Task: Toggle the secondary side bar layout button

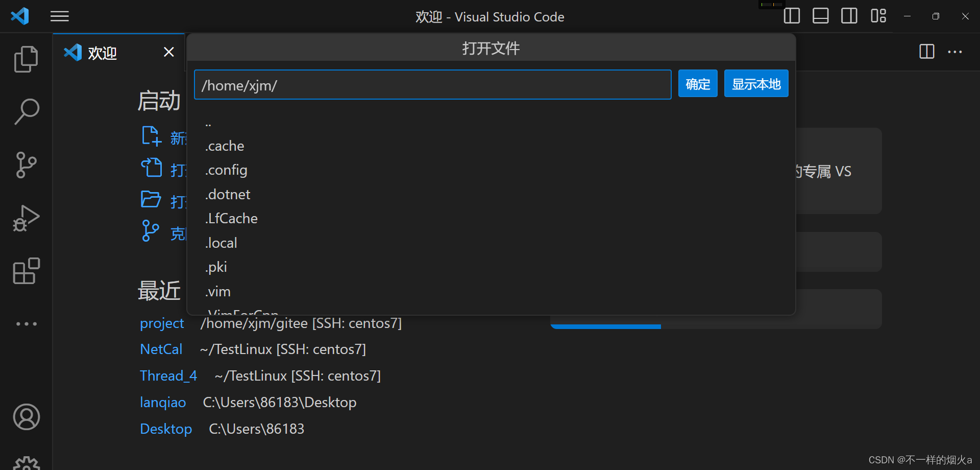Action: point(849,16)
